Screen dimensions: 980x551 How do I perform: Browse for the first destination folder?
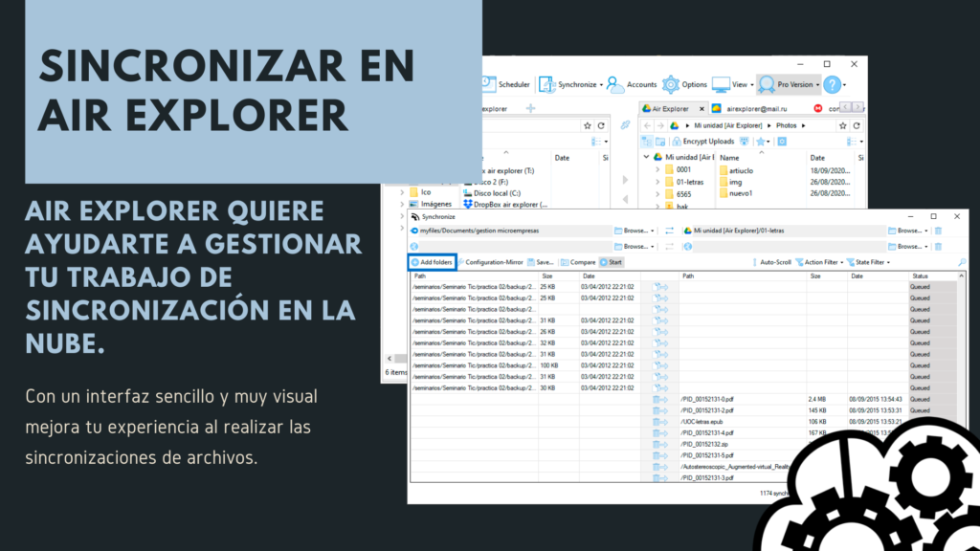(x=908, y=231)
